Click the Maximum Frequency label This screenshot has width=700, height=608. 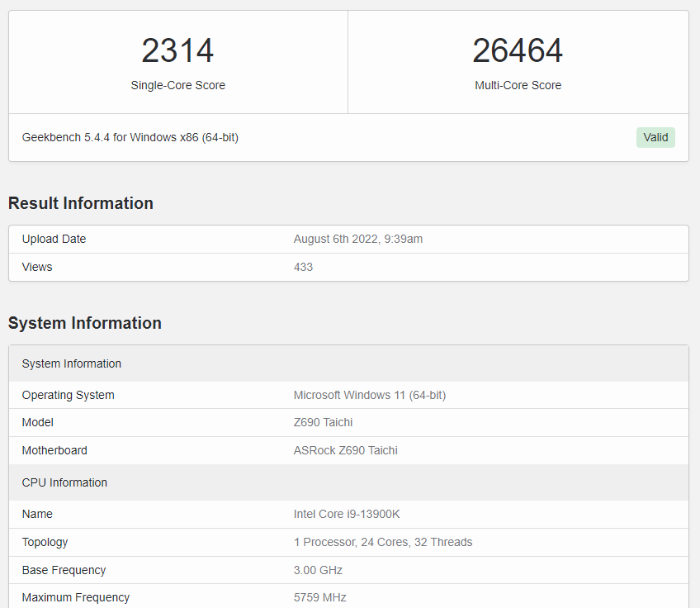(x=76, y=598)
